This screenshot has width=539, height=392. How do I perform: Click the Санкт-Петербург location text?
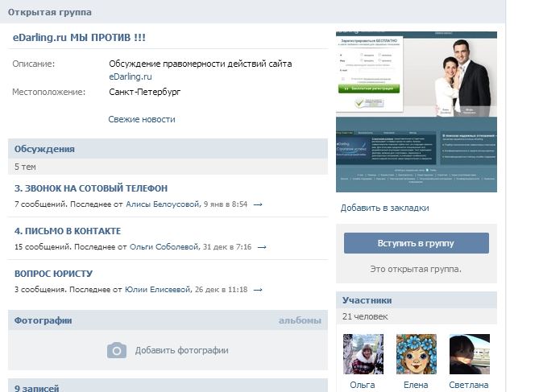[145, 92]
